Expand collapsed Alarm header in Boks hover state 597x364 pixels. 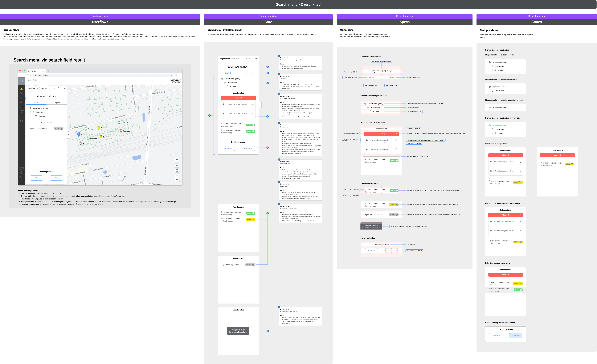(520, 275)
